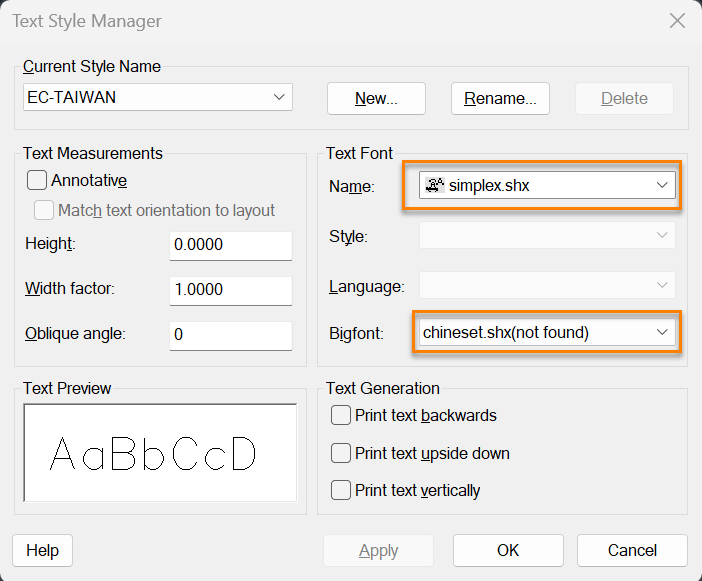
Task: Enable the Annotative checkbox
Action: pos(37,180)
